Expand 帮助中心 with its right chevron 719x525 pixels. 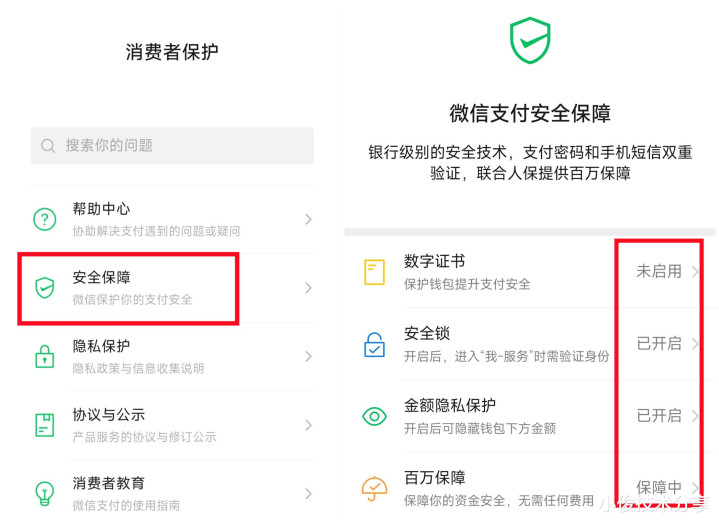click(309, 219)
